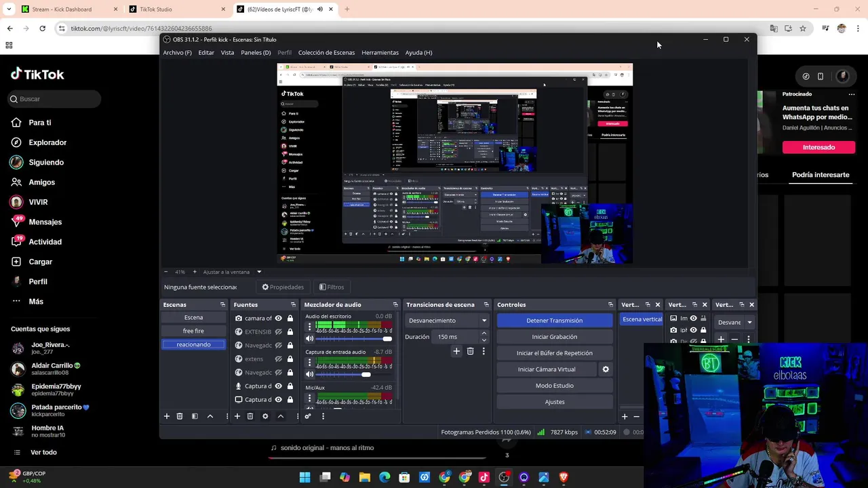Viewport: 868px width, 488px height.
Task: Open Windows Start menu
Action: coord(305,477)
